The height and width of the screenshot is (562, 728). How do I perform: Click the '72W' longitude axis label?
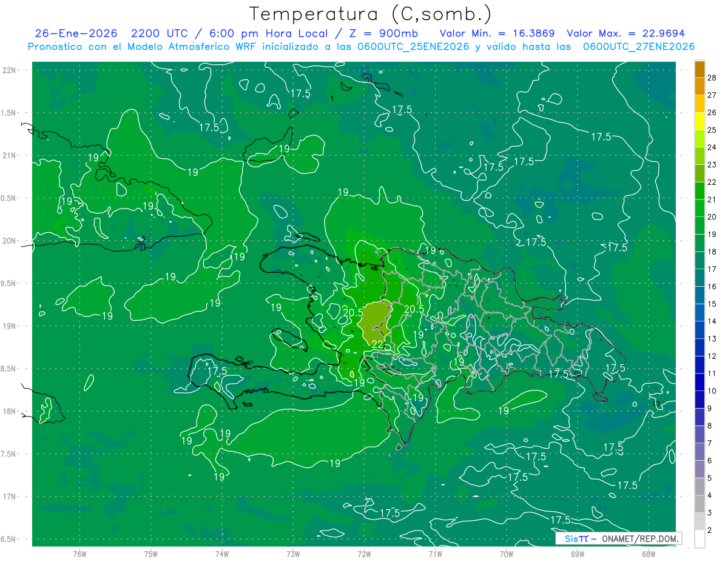coord(364,554)
